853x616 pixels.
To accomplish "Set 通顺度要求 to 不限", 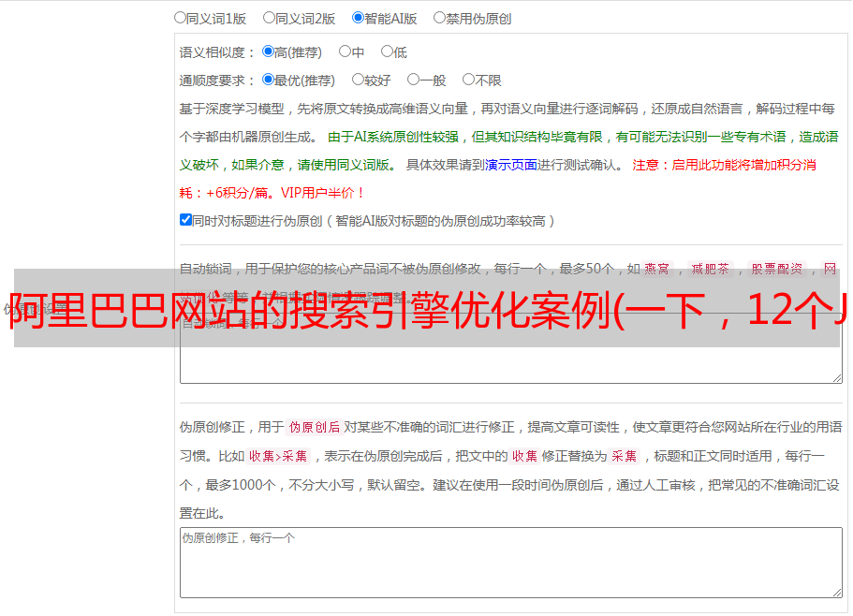I will (x=468, y=80).
